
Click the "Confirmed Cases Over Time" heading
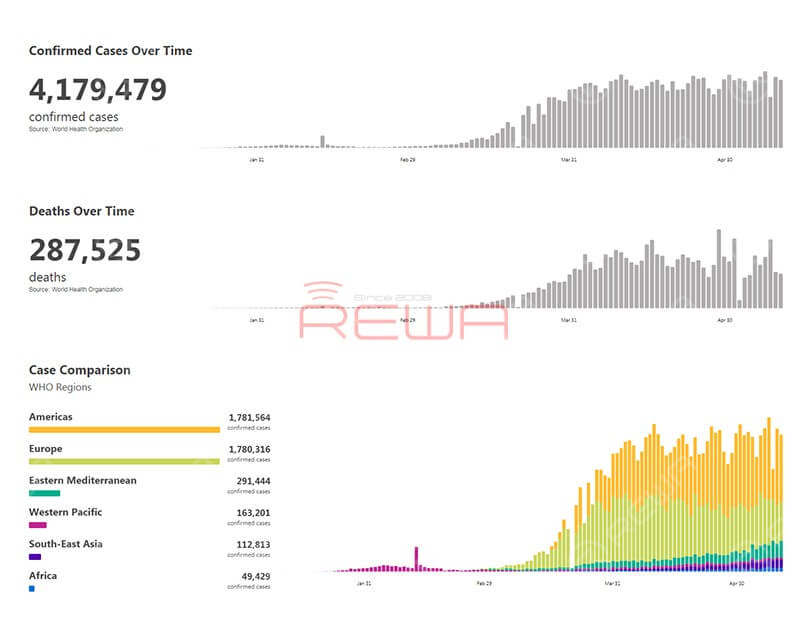[x=111, y=50]
